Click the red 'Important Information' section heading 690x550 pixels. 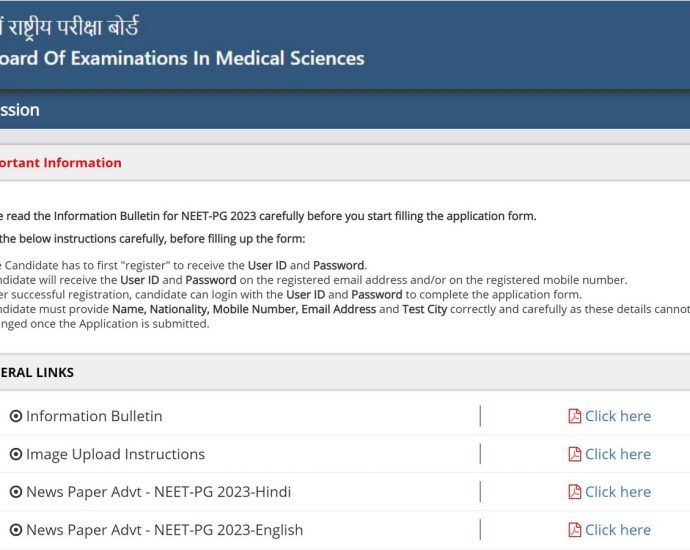[60, 163]
